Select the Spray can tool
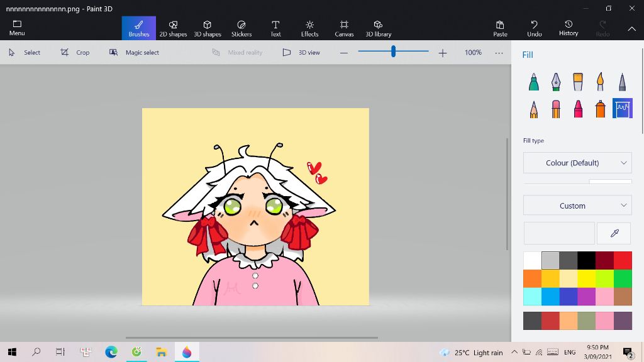The width and height of the screenshot is (644, 362). [x=600, y=109]
